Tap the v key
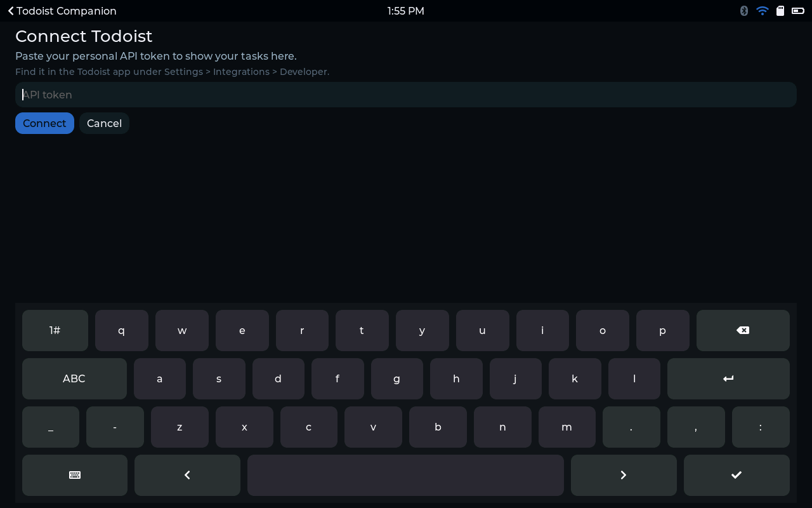 tap(373, 427)
